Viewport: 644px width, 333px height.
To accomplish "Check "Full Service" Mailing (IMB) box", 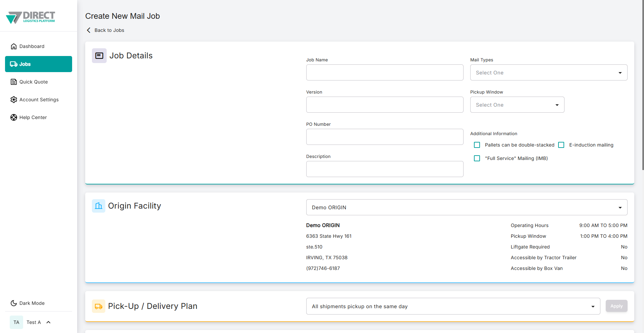I will pos(477,158).
